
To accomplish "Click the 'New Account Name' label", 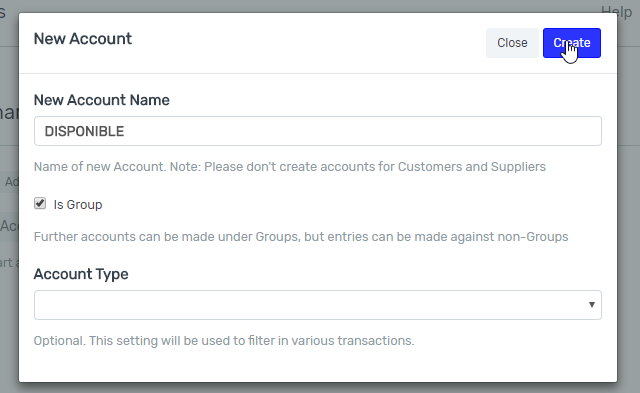I will point(101,100).
